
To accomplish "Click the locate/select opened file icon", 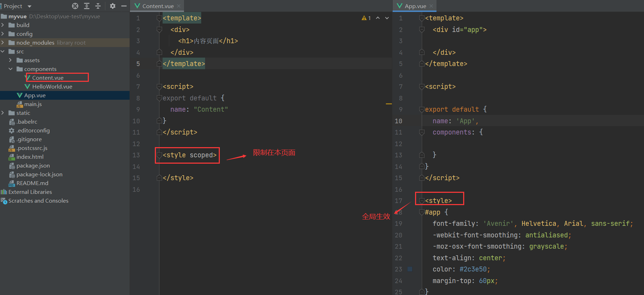I will click(x=75, y=6).
